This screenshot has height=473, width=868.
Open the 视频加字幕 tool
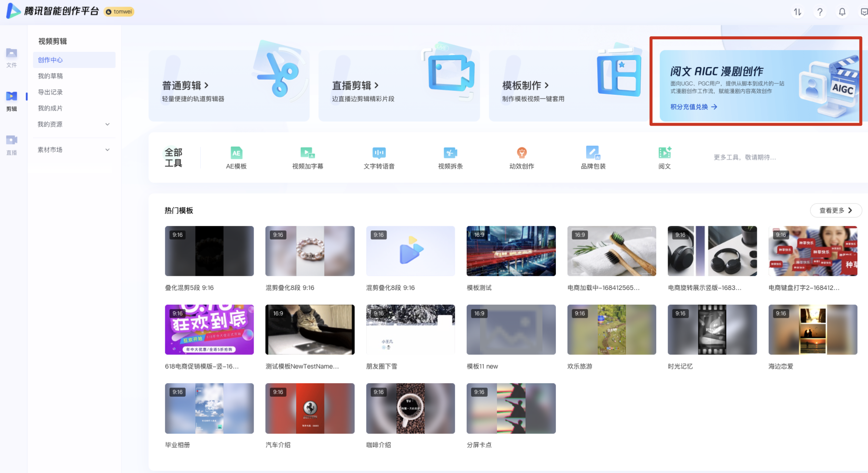[x=307, y=153]
